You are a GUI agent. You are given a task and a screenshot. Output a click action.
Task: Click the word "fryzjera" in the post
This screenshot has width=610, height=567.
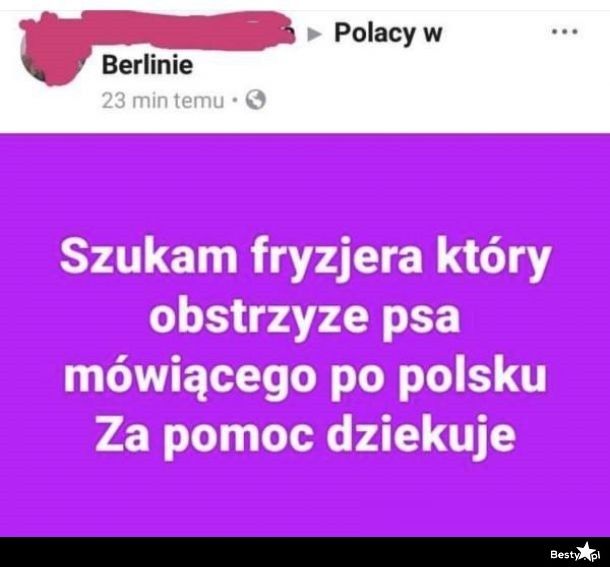pos(336,260)
